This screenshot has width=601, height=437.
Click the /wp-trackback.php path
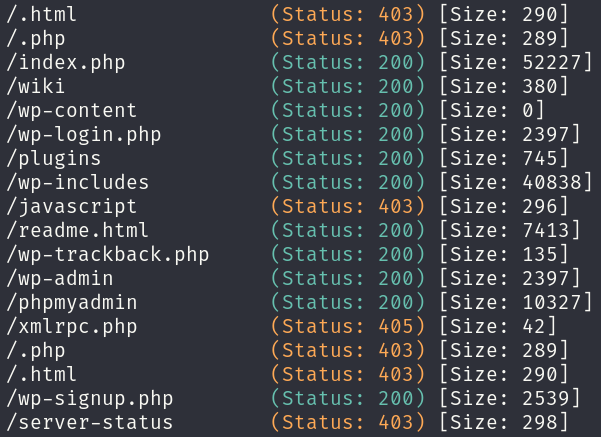click(108, 255)
